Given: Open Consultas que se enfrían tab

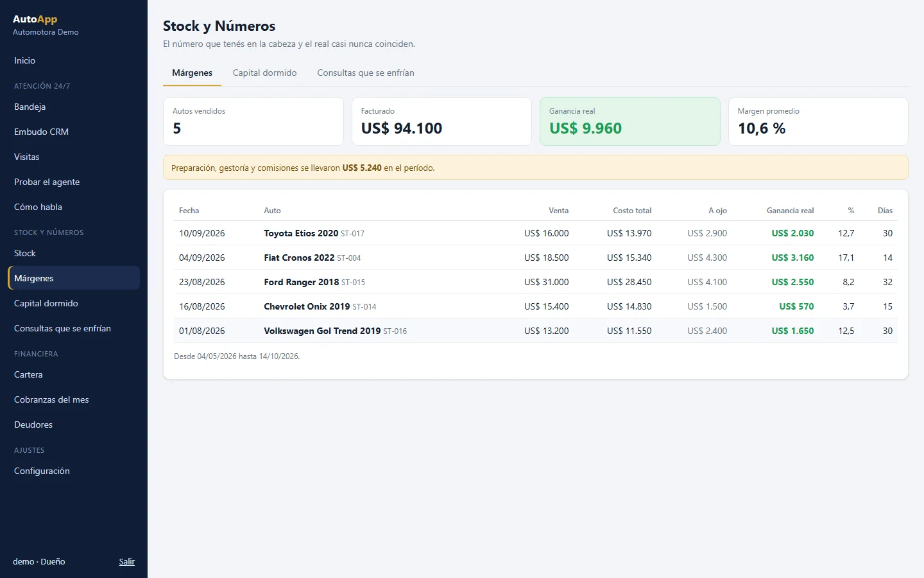Looking at the screenshot, I should click(x=366, y=73).
